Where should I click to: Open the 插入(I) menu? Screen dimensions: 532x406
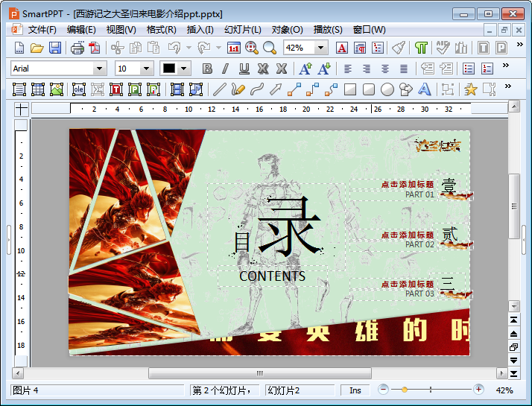click(x=200, y=30)
